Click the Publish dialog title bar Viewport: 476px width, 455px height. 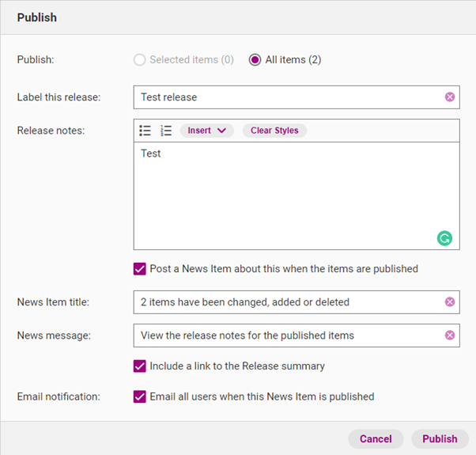pyautogui.click(x=237, y=17)
